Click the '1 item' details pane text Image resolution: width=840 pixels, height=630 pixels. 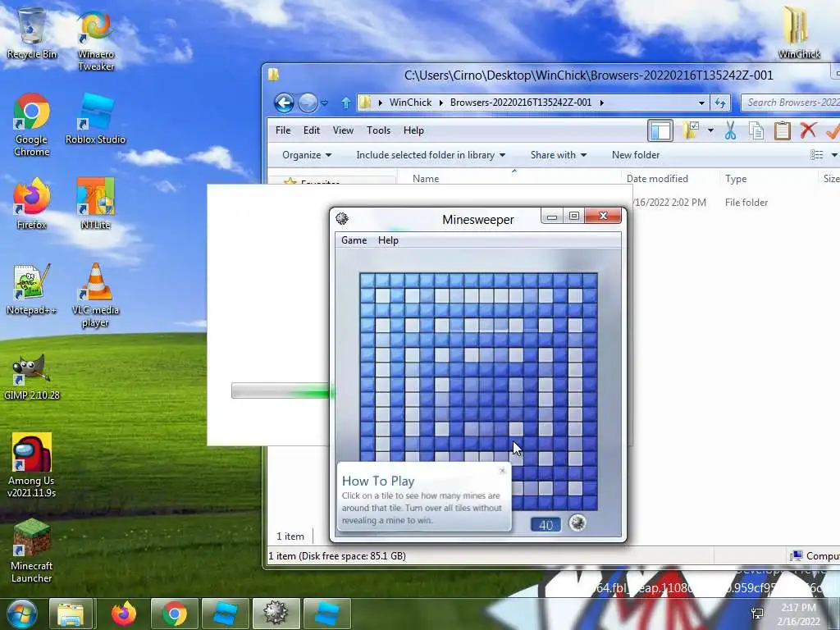tap(290, 536)
